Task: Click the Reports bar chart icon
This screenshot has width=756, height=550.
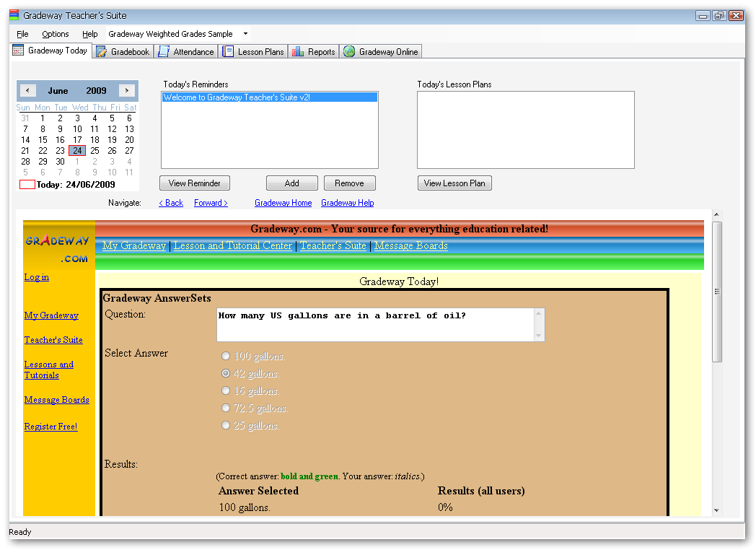Action: [297, 51]
